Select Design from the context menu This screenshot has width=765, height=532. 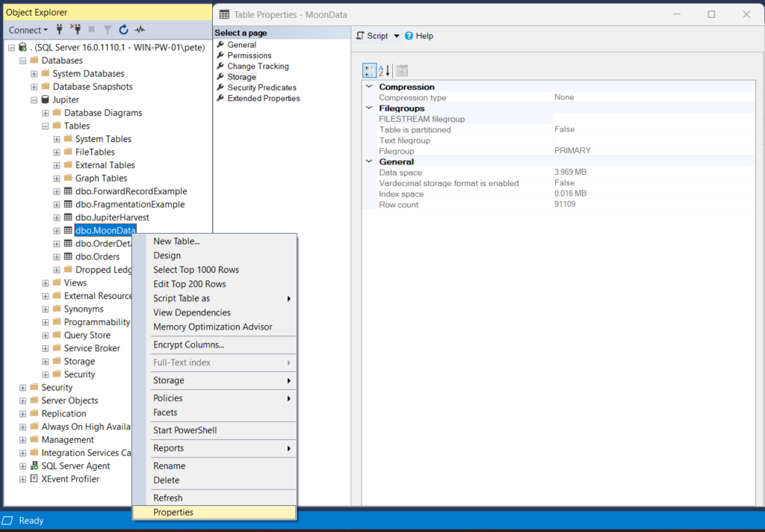point(168,255)
